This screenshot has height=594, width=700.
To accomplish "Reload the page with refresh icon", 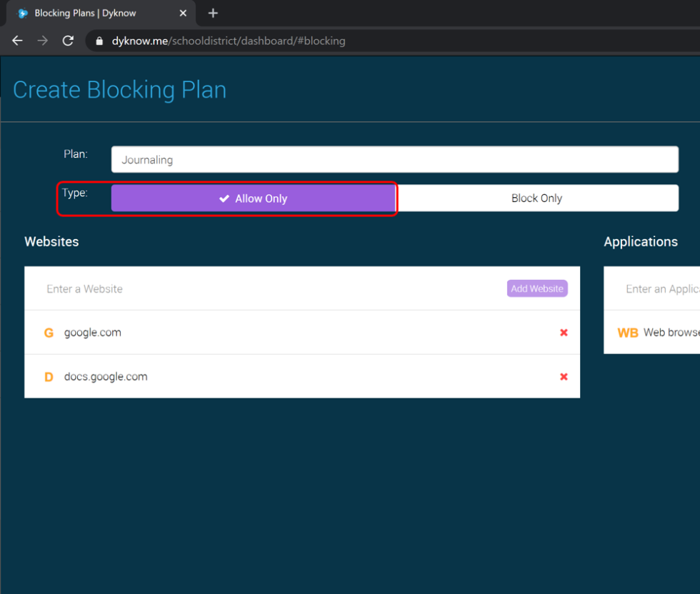I will coord(68,41).
